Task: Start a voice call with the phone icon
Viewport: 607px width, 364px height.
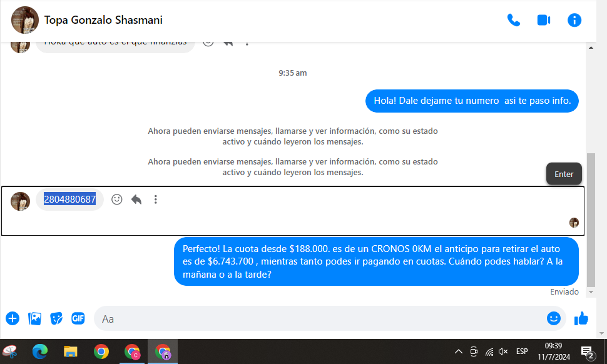Action: 513,20
